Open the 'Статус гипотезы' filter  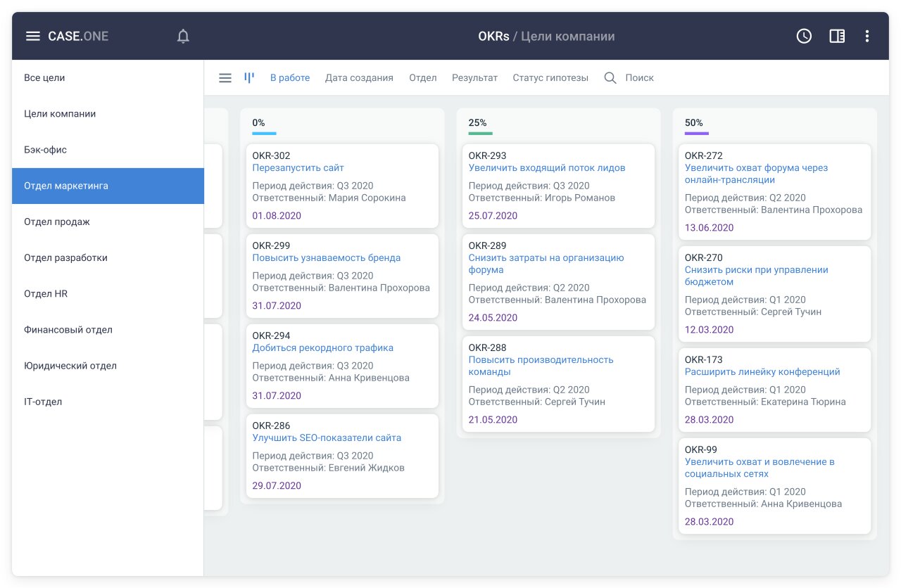pos(550,78)
